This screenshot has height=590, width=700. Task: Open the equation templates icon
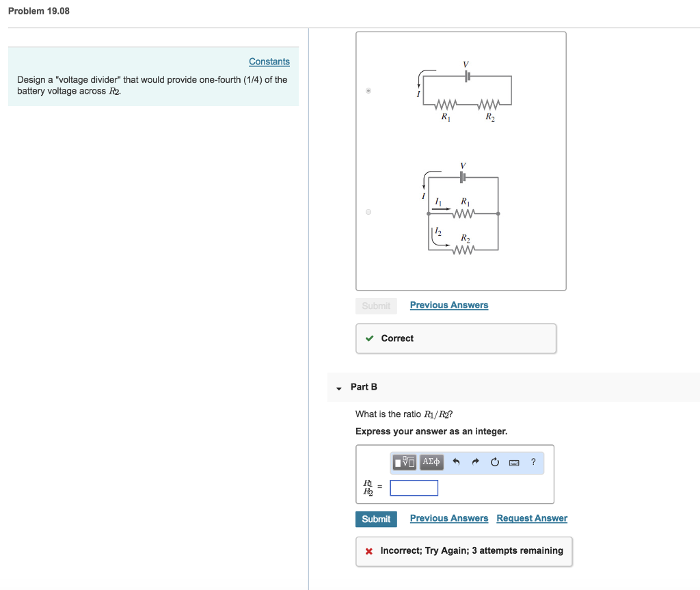click(x=405, y=462)
